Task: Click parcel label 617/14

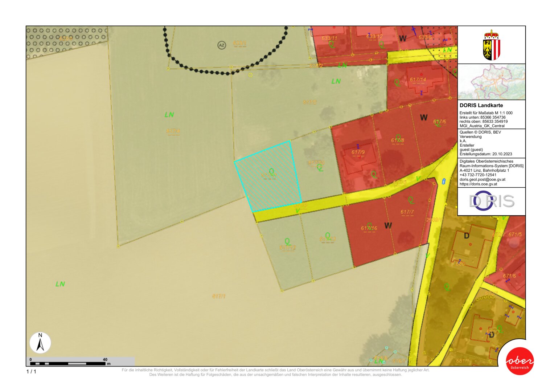Action: point(418,79)
